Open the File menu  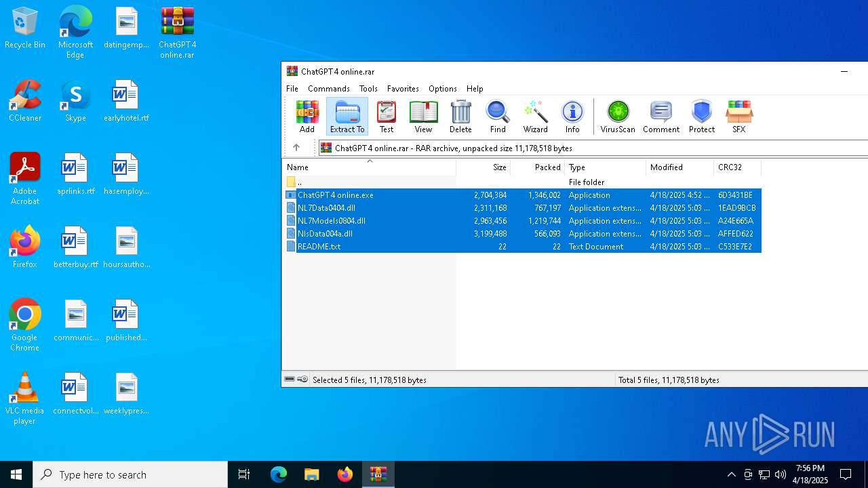point(292,89)
